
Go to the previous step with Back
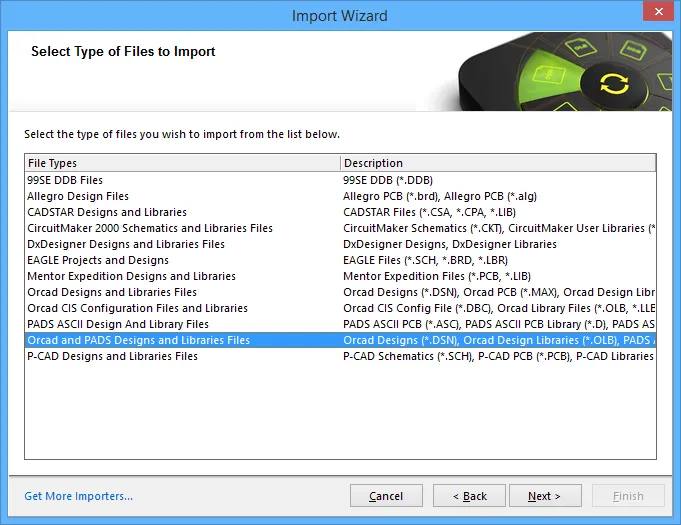[x=469, y=495]
